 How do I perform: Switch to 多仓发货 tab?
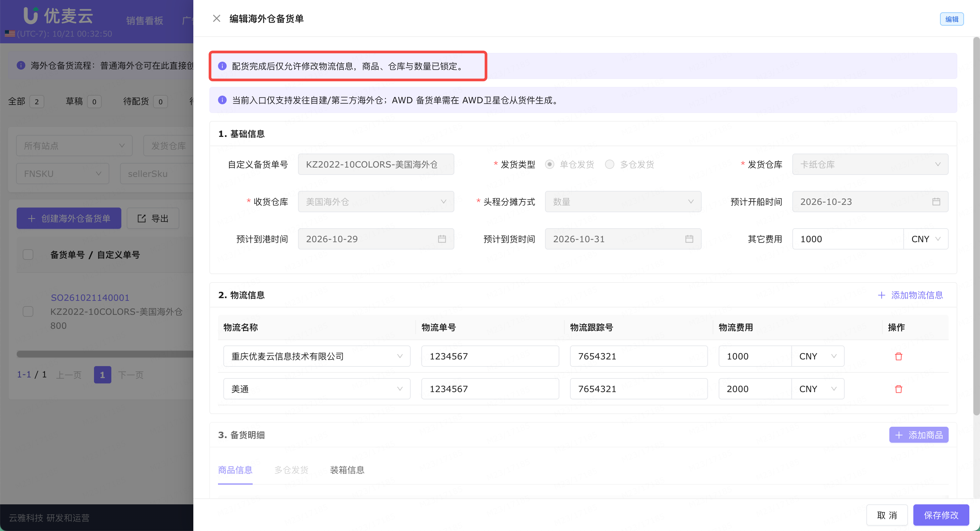point(291,470)
